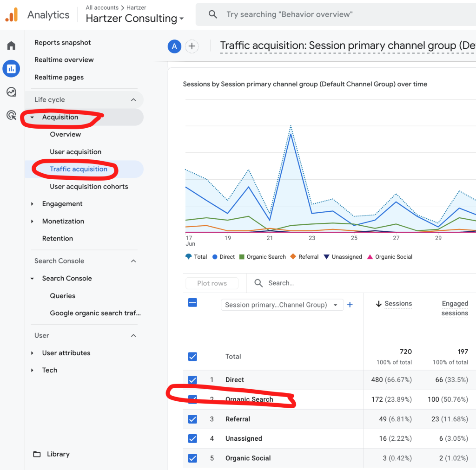Select Traffic acquisition report

pos(79,169)
